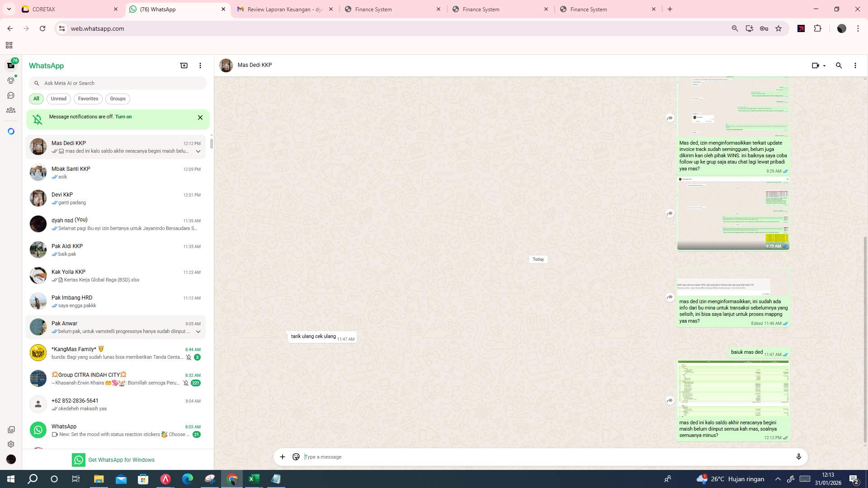
Task: Open the chat header three-dot menu
Action: (855, 66)
